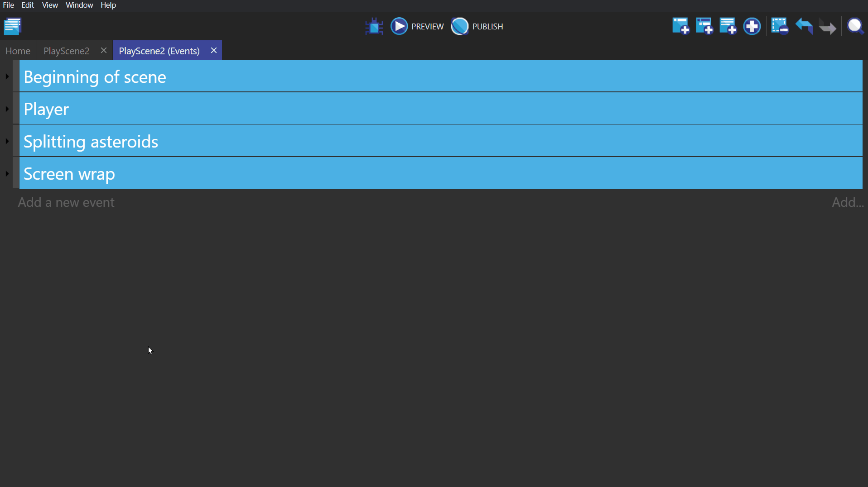Redo the last undone change
Screen dimensions: 868x487
pyautogui.click(x=827, y=27)
